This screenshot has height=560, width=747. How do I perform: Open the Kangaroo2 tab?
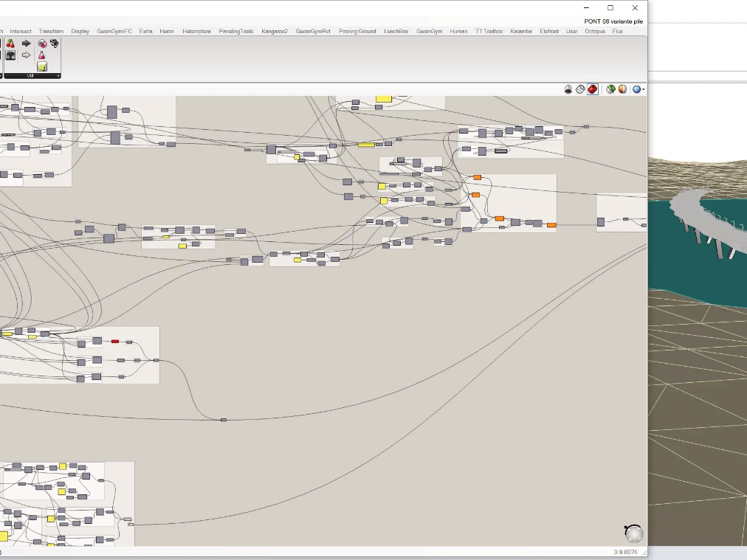(275, 32)
